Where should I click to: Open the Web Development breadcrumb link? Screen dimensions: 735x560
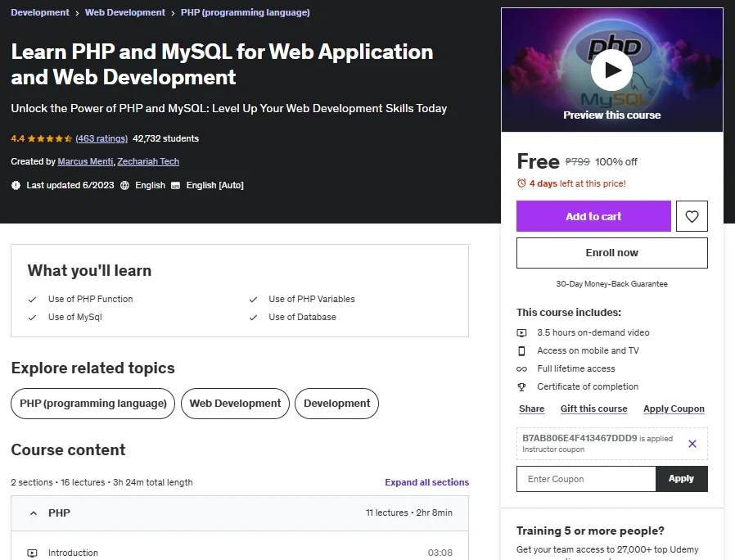(x=124, y=12)
